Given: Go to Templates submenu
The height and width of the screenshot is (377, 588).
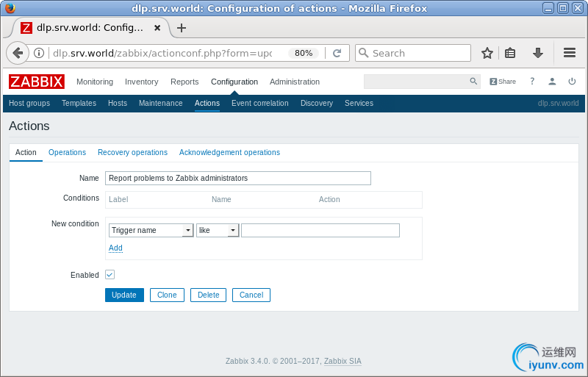Looking at the screenshot, I should click(x=79, y=103).
